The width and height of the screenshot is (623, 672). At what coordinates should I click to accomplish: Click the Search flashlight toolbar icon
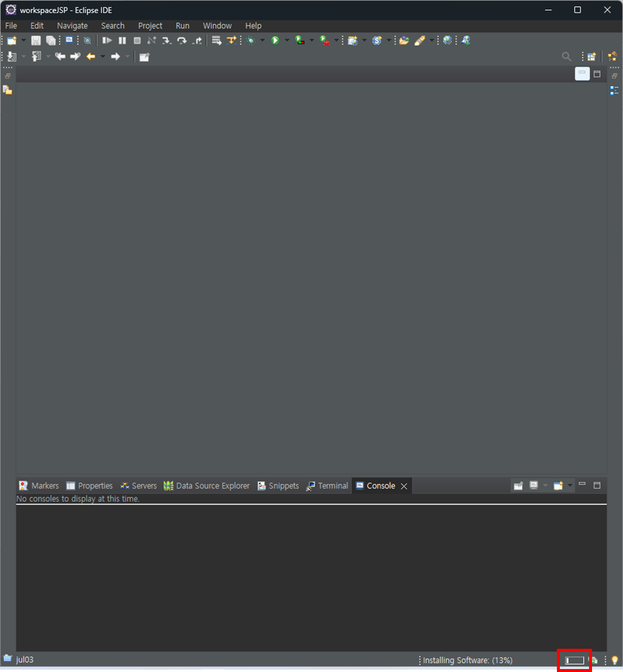point(420,40)
